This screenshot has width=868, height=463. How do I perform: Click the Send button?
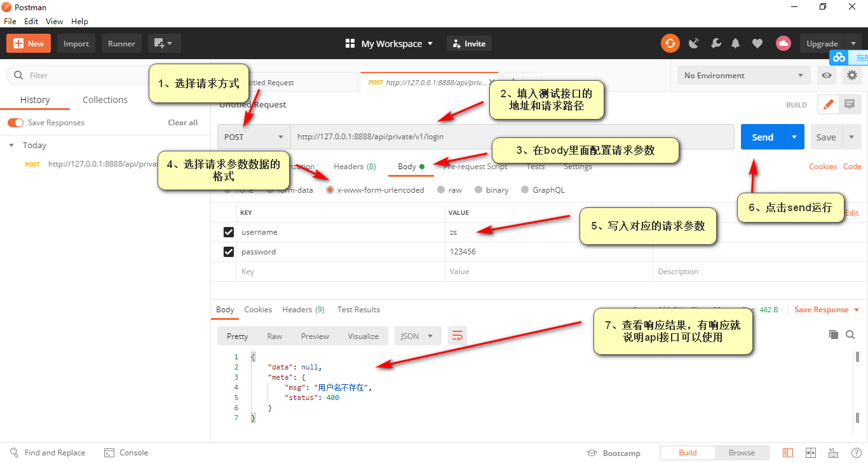(x=762, y=136)
